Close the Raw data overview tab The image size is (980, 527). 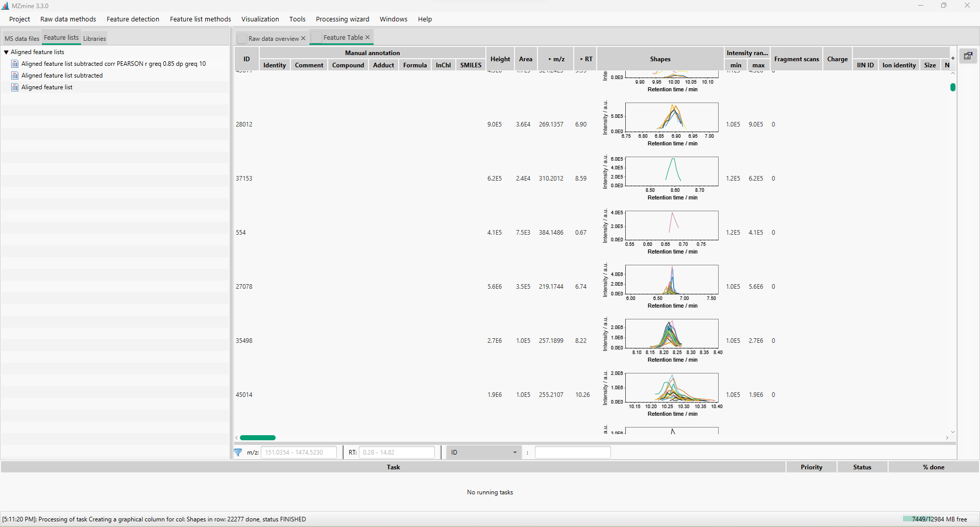[x=303, y=38]
